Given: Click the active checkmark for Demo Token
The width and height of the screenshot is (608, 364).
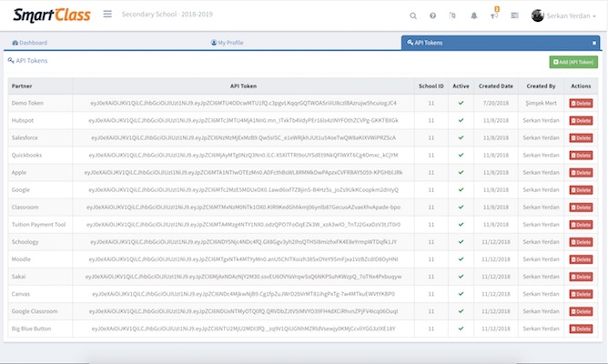Looking at the screenshot, I should click(461, 103).
